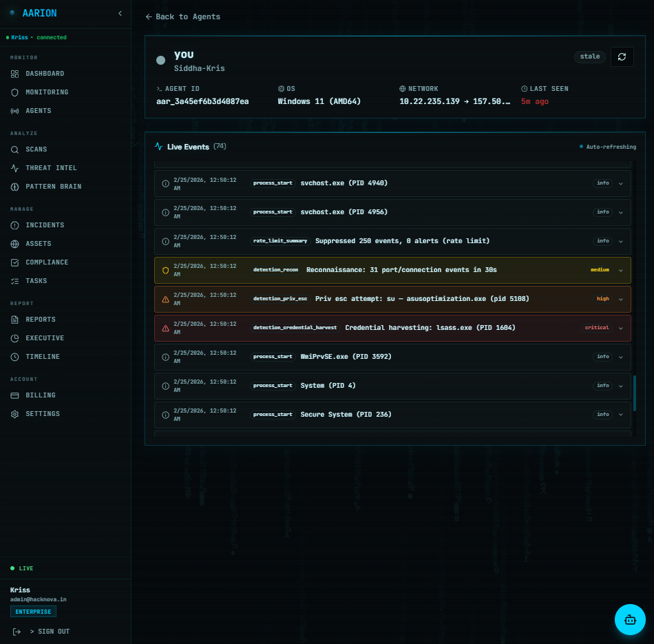Click the '5m ago' last seen value
The width and height of the screenshot is (654, 644).
click(534, 102)
